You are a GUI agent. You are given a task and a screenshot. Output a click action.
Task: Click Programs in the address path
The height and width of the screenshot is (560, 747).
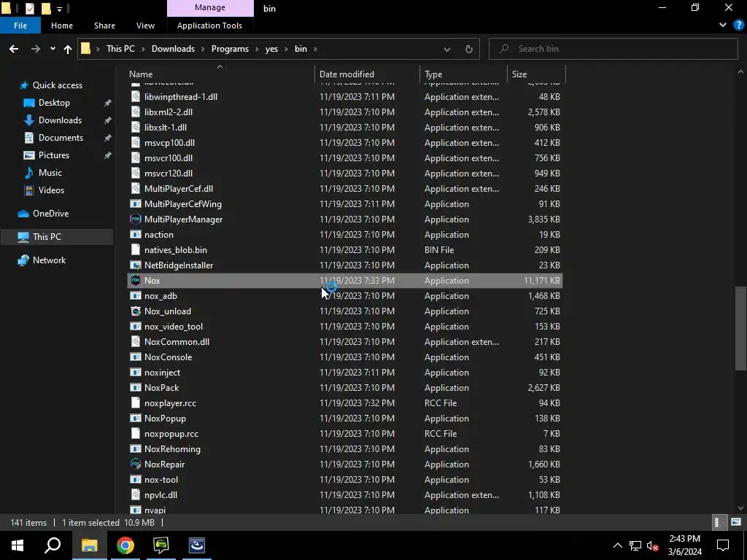pos(230,49)
